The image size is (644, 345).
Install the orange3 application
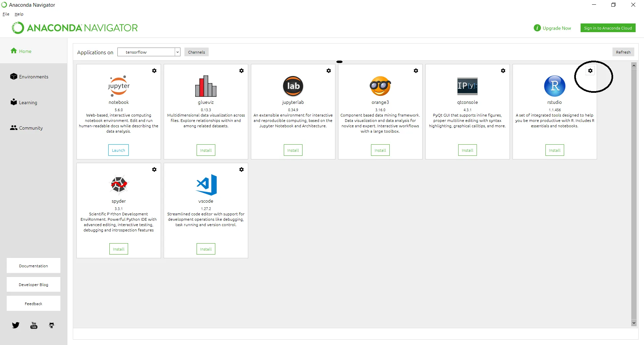pyautogui.click(x=380, y=150)
